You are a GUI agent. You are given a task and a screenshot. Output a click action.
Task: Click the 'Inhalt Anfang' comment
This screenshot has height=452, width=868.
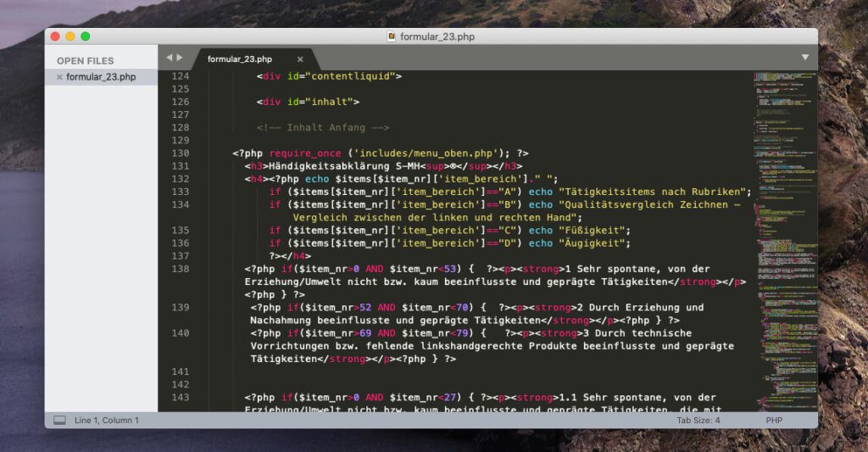[x=323, y=128]
